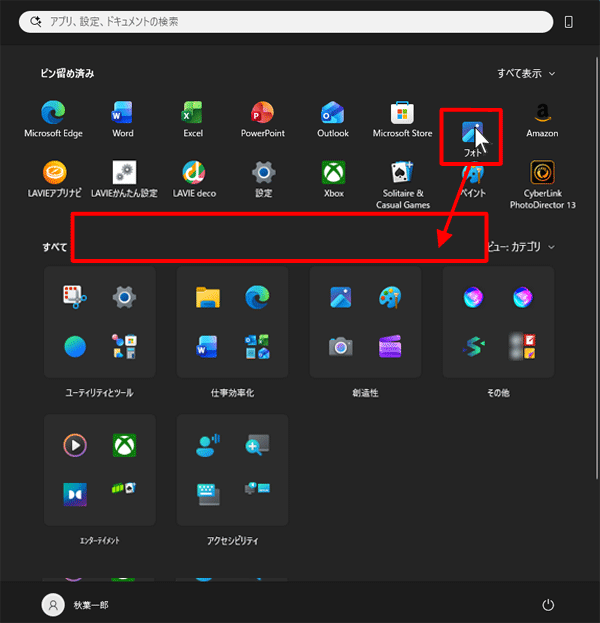The image size is (600, 623).
Task: Open Edge in 仕事効率化 group
Action: pos(257,297)
